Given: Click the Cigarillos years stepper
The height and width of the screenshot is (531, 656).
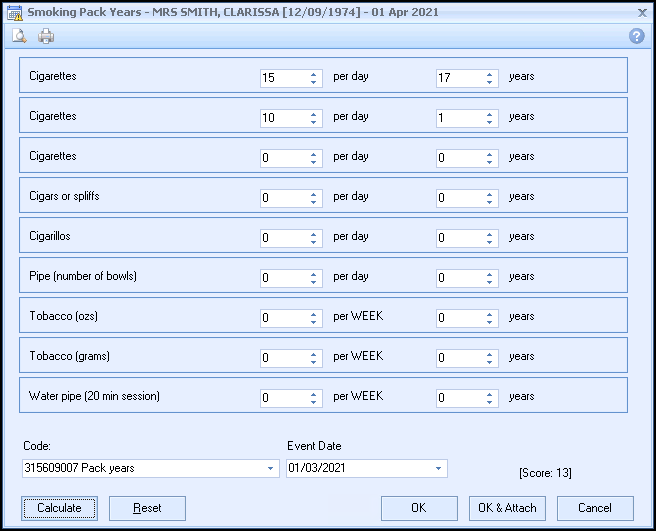Looking at the screenshot, I should 490,237.
